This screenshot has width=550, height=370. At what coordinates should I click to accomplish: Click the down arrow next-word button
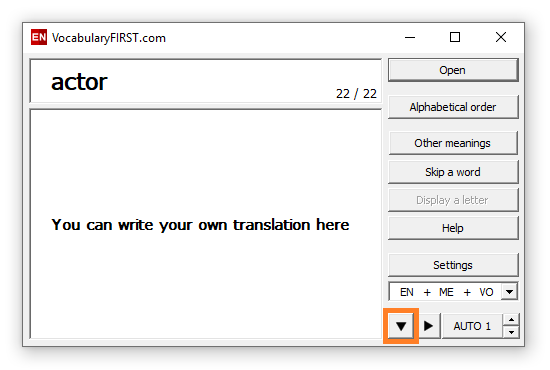click(x=401, y=326)
